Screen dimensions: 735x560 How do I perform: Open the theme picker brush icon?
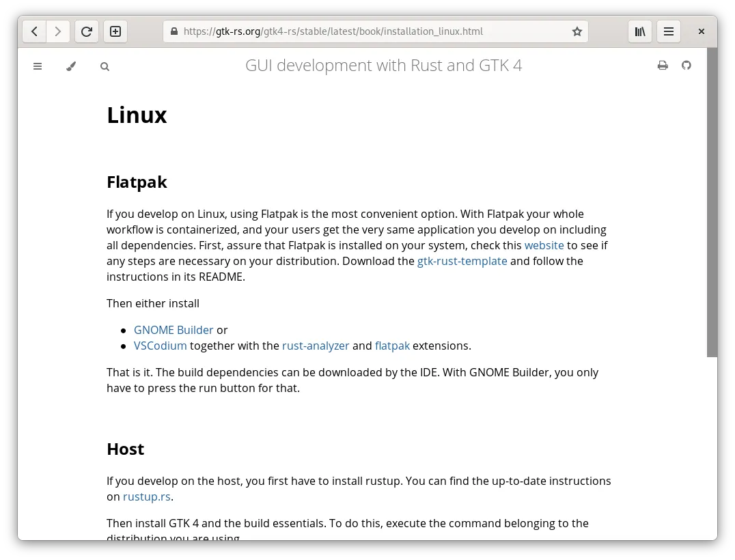point(71,66)
